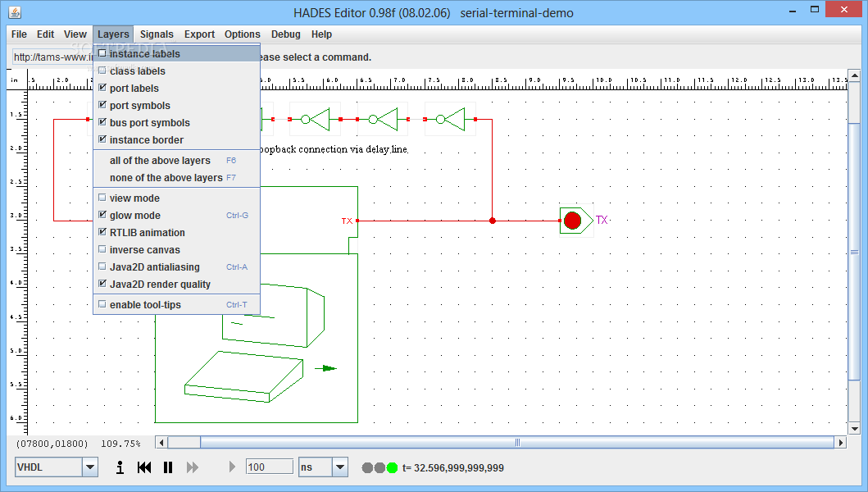
Task: Select the middle inverter gate symbol
Action: [x=383, y=119]
